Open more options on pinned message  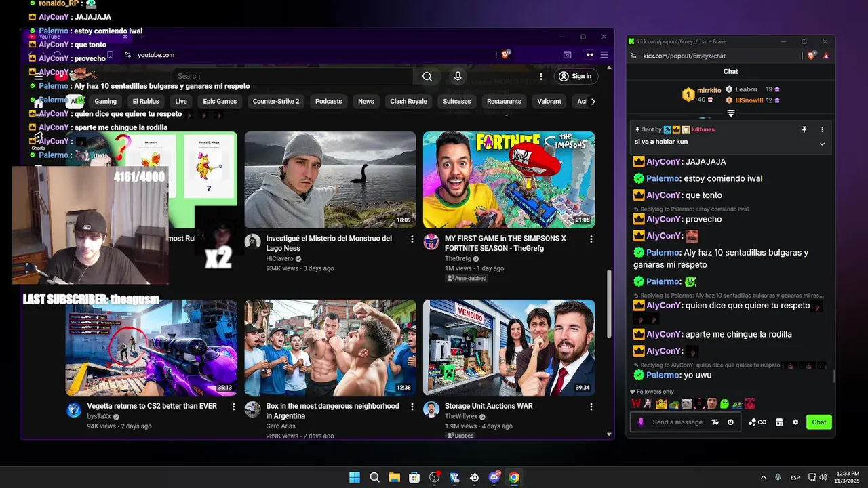pyautogui.click(x=822, y=129)
